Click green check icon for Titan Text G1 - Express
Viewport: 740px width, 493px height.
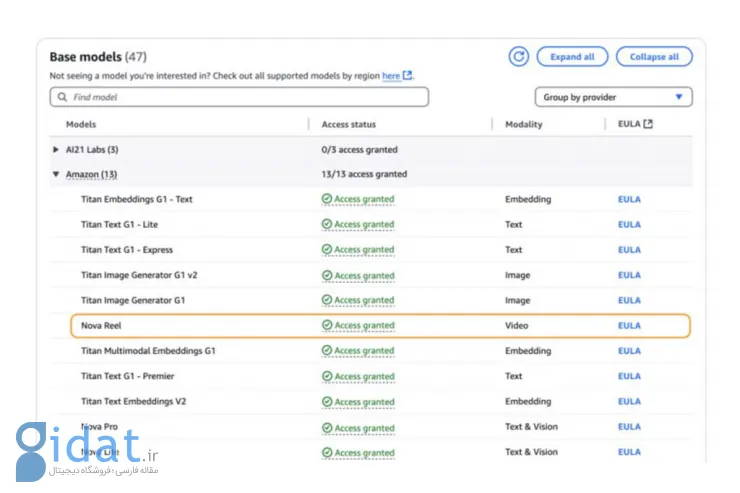coord(327,249)
